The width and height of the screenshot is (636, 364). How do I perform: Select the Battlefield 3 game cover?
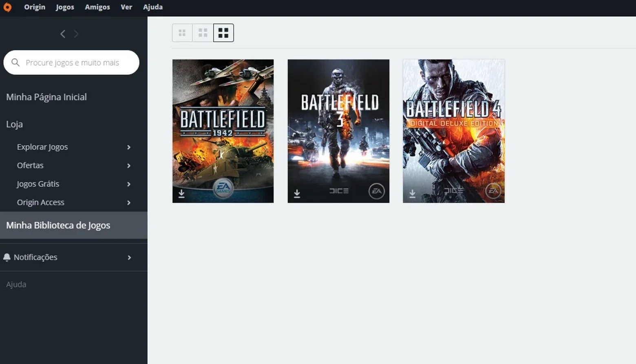coord(338,131)
